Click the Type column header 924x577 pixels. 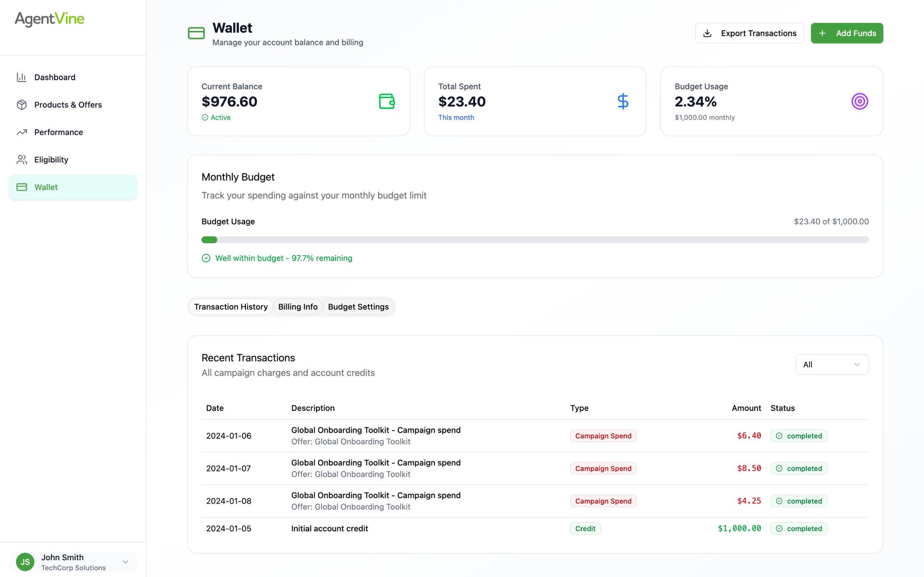point(579,408)
